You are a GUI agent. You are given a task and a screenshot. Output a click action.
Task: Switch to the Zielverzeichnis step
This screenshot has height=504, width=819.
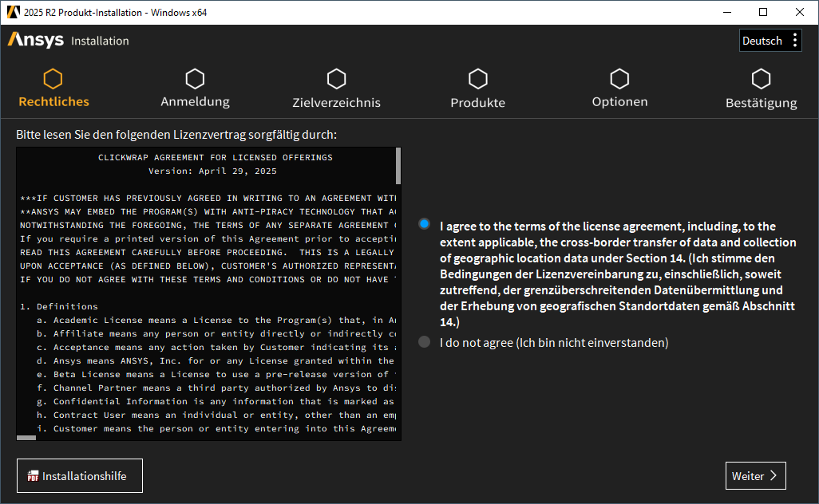(x=336, y=89)
